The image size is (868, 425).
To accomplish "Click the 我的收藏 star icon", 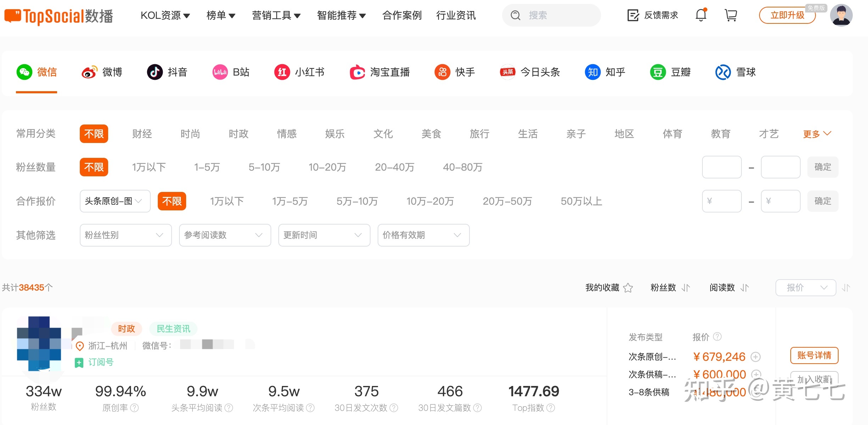I will click(628, 287).
